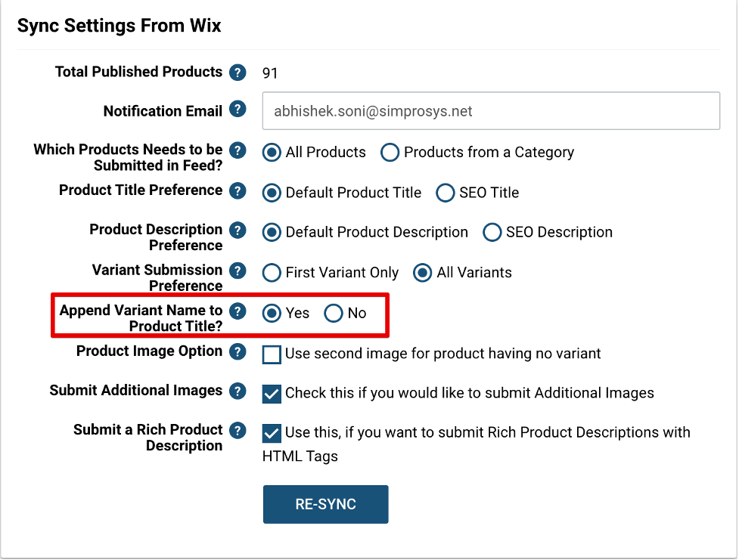Select No for appending variant name
Image resolution: width=739 pixels, height=560 pixels.
click(334, 313)
